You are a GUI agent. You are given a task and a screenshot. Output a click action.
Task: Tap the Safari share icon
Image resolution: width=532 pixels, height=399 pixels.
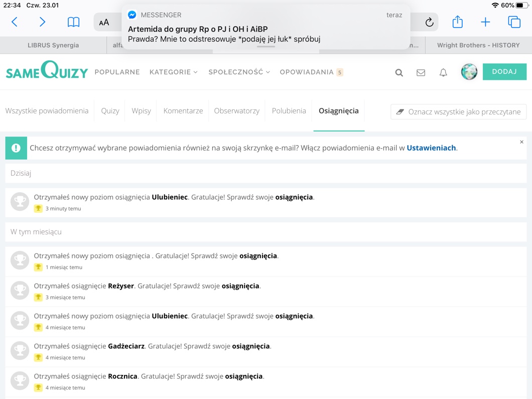coord(457,22)
